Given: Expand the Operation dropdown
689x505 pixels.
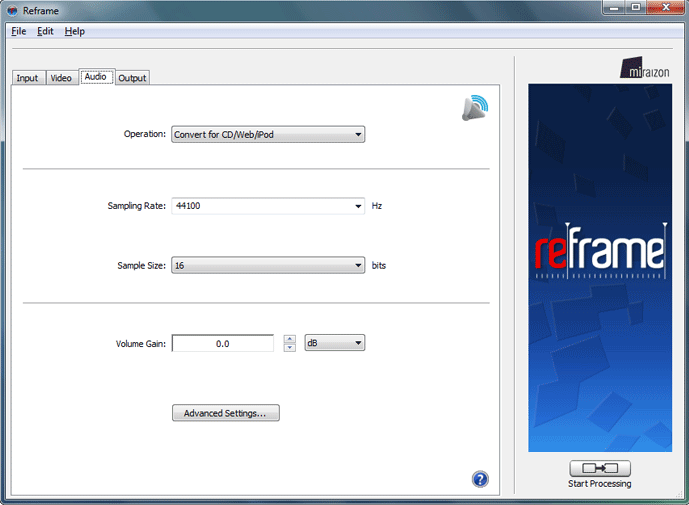Looking at the screenshot, I should 268,134.
